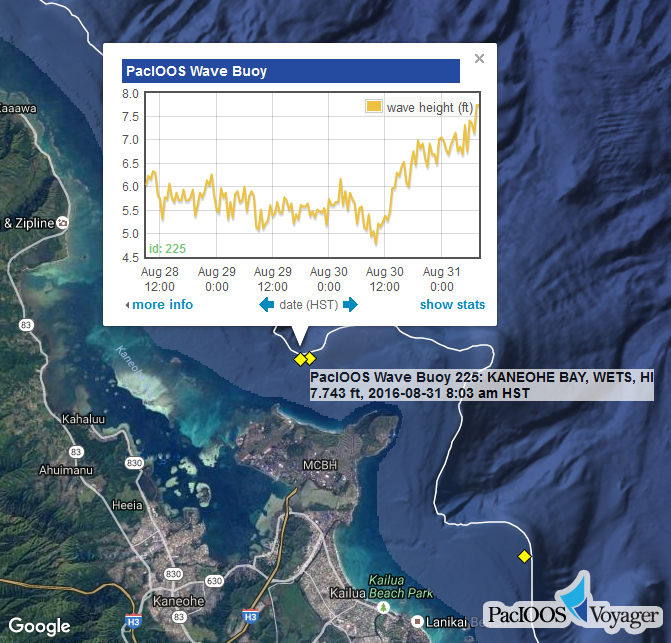This screenshot has width=671, height=643.
Task: Click the buoy 225 Kaneohe Bay tooltip
Action: coord(482,385)
